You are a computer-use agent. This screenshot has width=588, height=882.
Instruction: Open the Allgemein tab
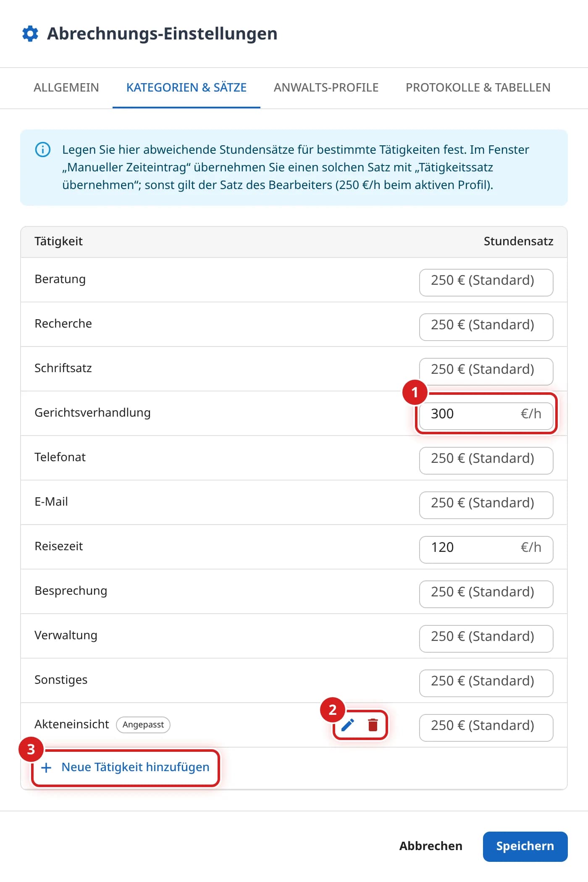tap(66, 87)
